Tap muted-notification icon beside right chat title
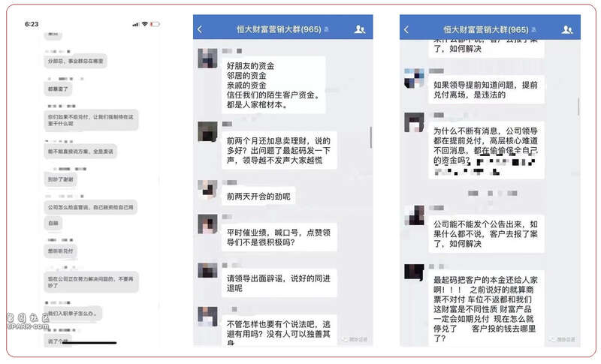Viewport: 601px width, 364px height. point(533,29)
